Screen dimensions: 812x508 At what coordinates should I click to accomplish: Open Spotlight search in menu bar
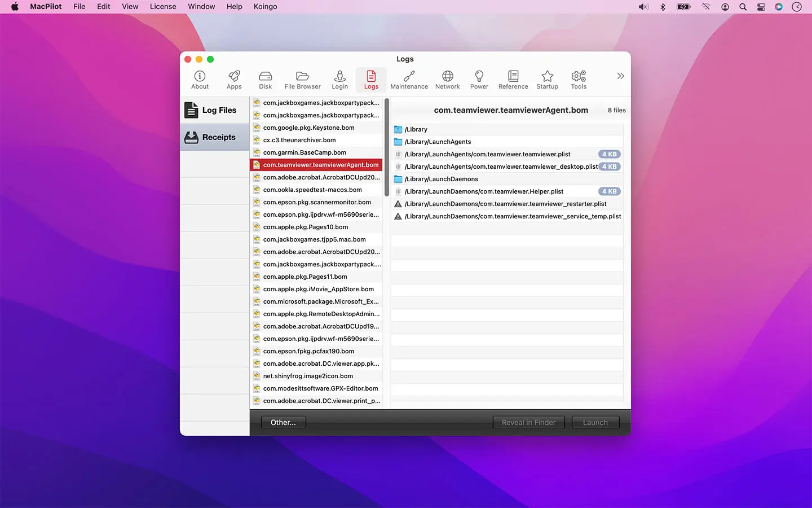[x=743, y=7]
